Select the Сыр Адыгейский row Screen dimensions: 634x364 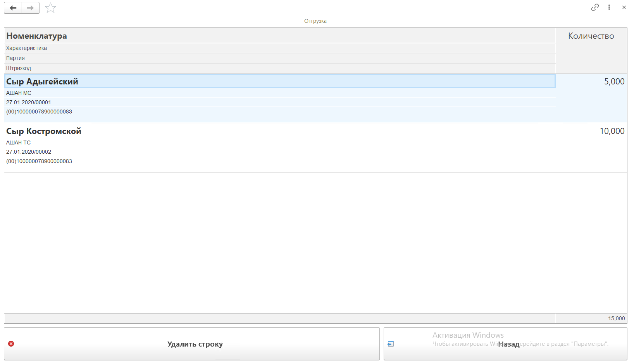click(42, 82)
